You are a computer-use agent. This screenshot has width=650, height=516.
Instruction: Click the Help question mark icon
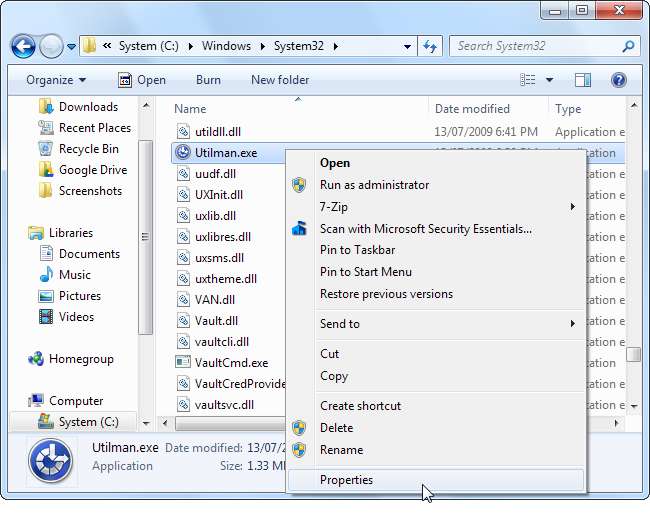618,80
